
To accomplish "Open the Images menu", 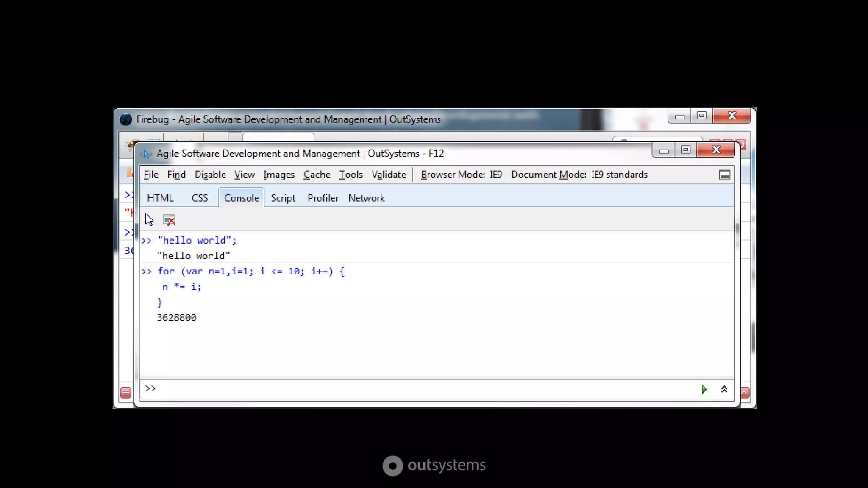I will (x=279, y=175).
